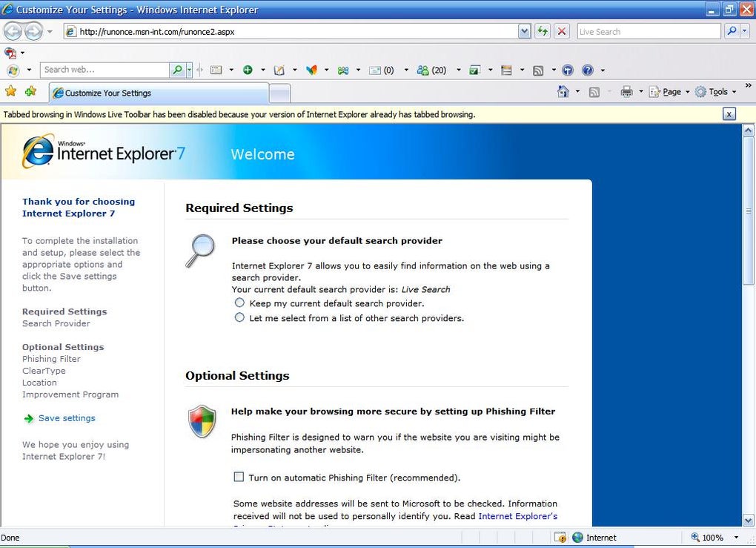Close the tabbed browsing information bar
The height and width of the screenshot is (548, 756).
point(729,114)
